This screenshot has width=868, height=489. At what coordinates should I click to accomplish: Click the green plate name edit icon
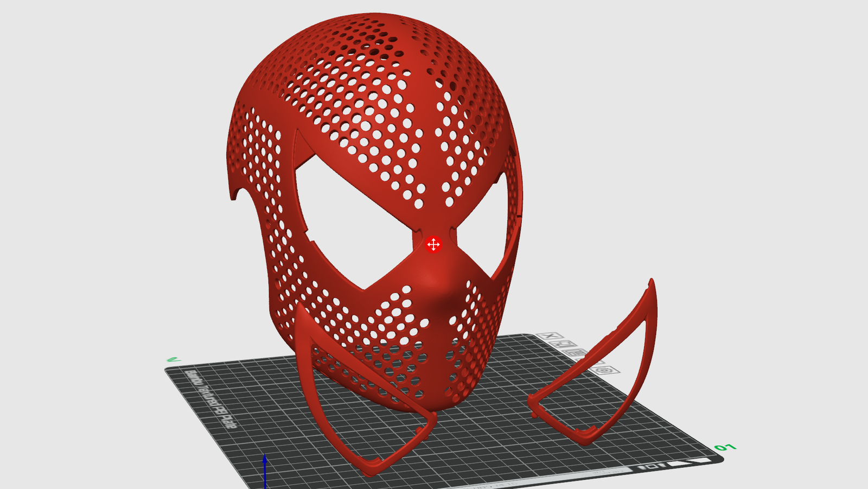coord(173,359)
